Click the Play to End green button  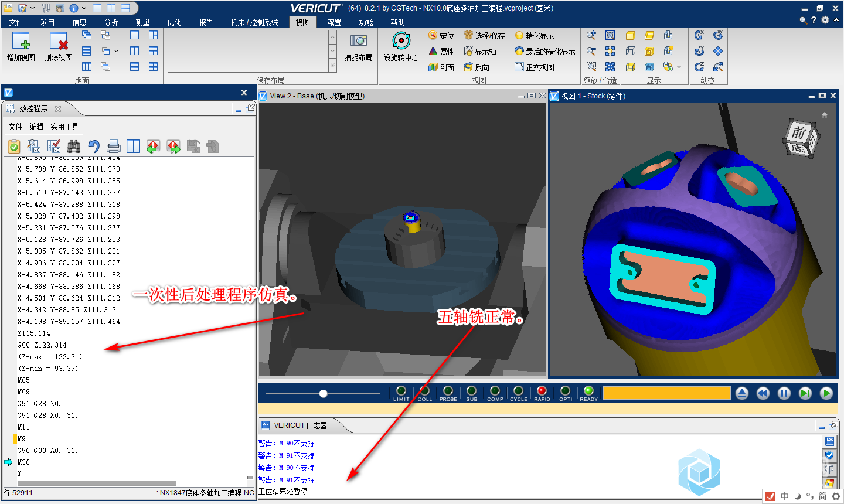click(x=826, y=393)
